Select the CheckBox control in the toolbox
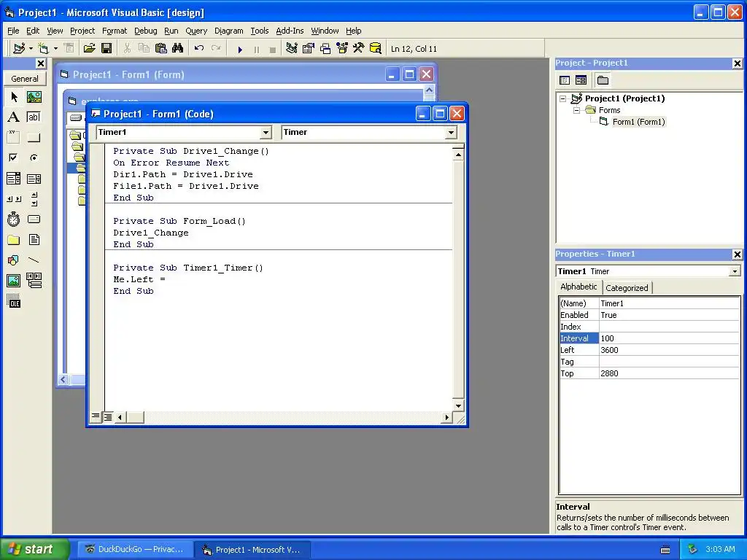The width and height of the screenshot is (747, 560). pos(14,157)
